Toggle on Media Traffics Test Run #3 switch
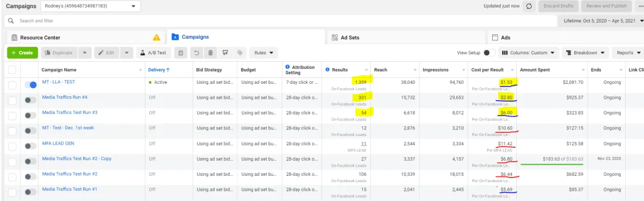This screenshot has width=644, height=201. 31,115
